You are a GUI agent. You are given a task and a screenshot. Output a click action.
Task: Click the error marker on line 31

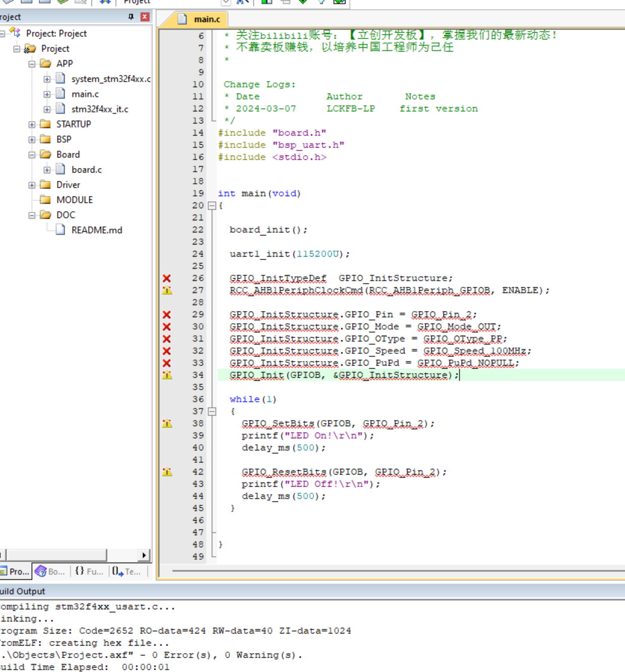point(166,339)
